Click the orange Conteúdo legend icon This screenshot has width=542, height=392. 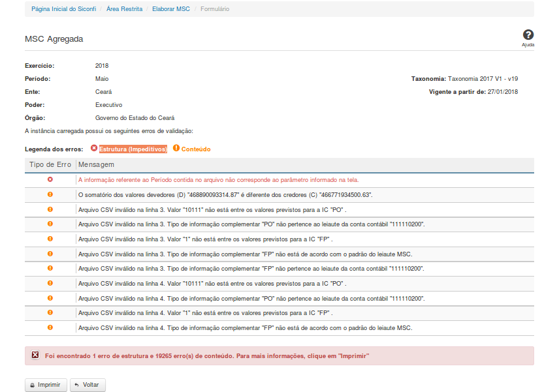[176, 149]
